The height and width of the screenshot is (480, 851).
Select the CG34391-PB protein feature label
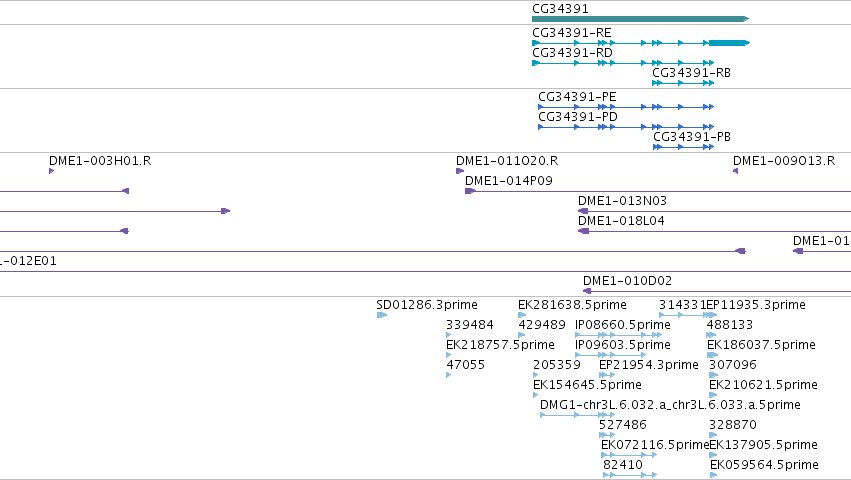(x=692, y=137)
